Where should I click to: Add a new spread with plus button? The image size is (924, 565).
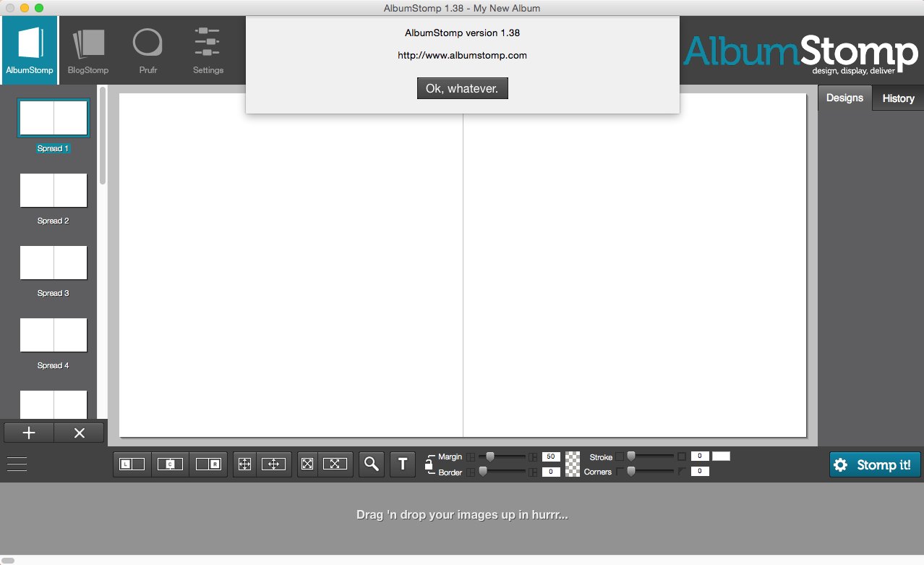click(29, 433)
